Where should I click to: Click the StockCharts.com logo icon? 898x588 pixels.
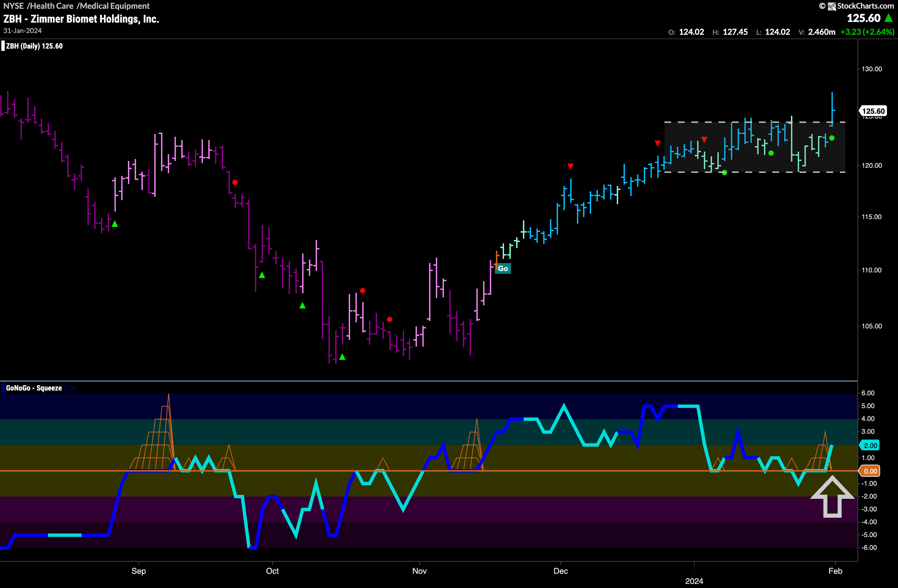pos(831,6)
